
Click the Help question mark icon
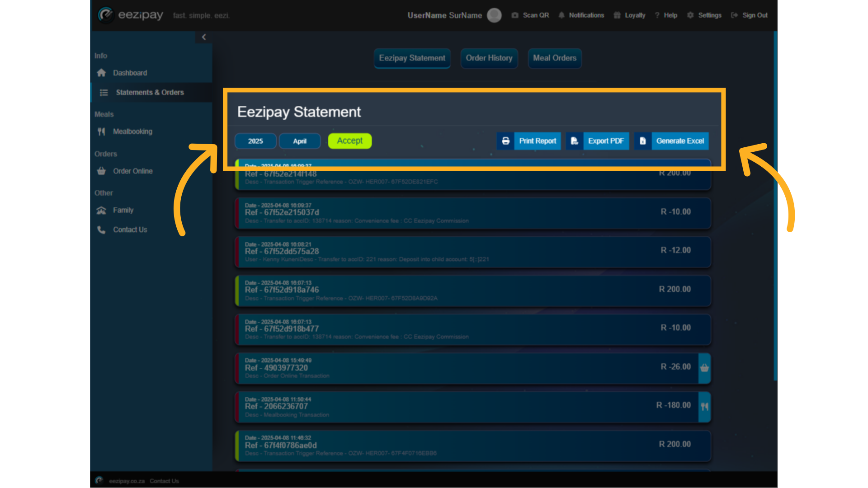click(656, 15)
